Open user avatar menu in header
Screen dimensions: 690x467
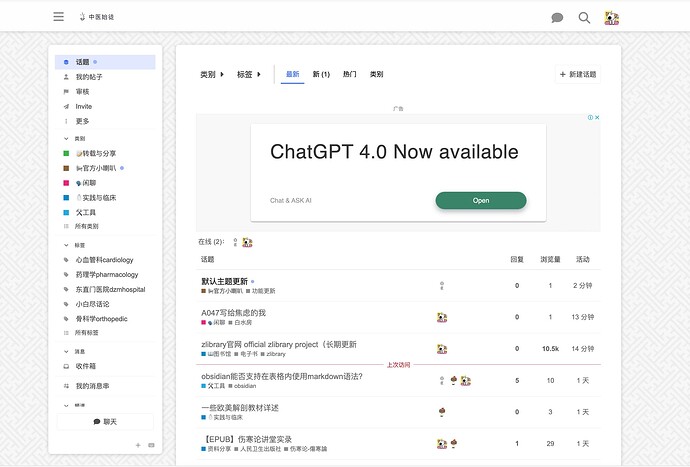(x=612, y=18)
